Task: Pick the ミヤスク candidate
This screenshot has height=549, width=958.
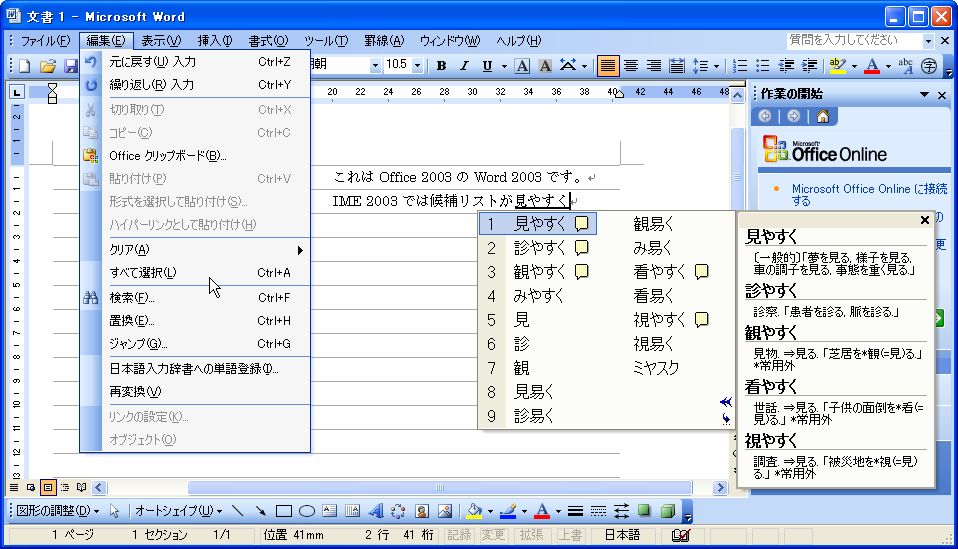Action: 656,368
